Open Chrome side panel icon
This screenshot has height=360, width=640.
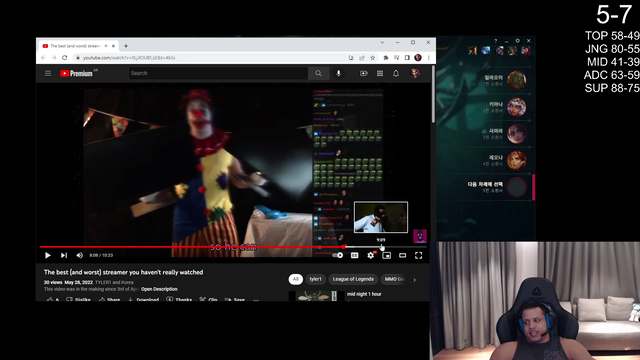407,58
